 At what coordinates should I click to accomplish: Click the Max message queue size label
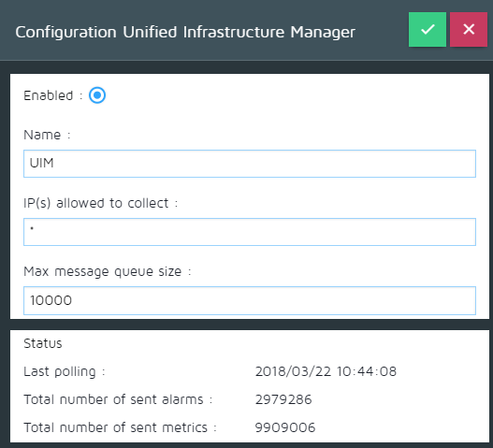(x=103, y=271)
